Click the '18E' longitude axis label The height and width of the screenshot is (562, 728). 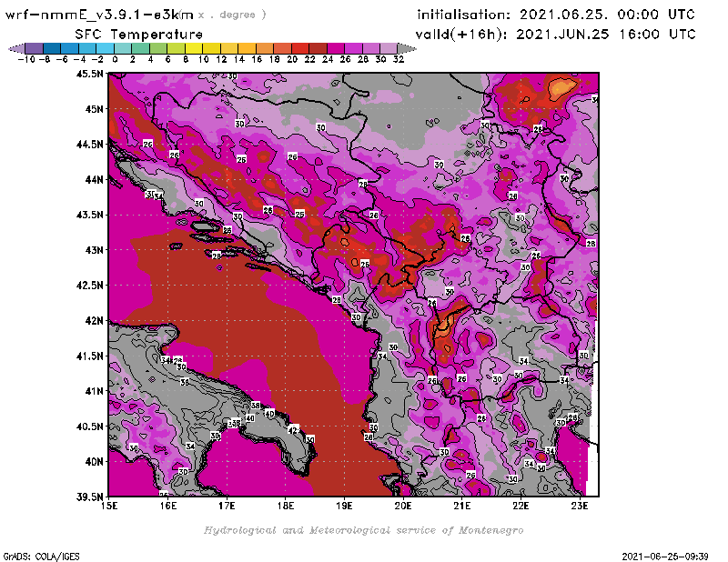pos(286,506)
